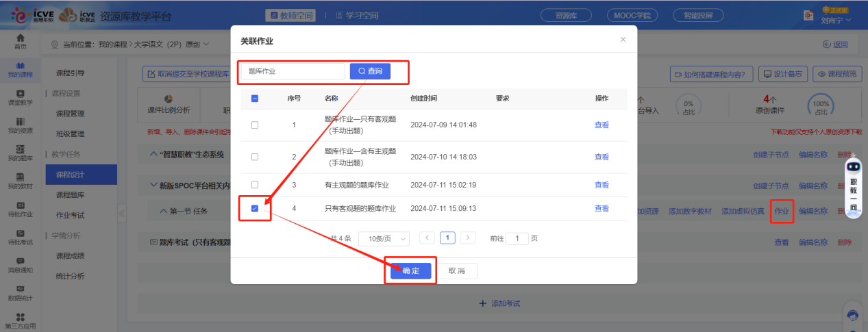Open the 刘青宁 user account dropdown
The height and width of the screenshot is (332, 868).
click(836, 20)
